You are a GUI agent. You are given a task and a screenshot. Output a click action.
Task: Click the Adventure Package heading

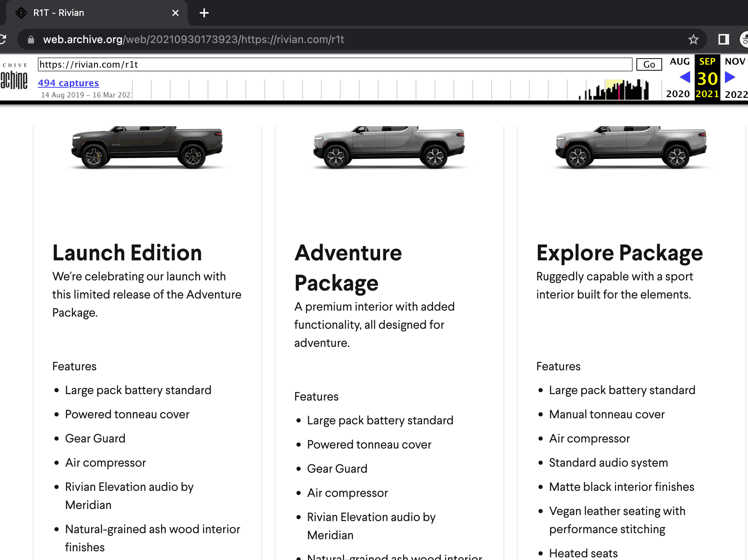click(x=348, y=268)
